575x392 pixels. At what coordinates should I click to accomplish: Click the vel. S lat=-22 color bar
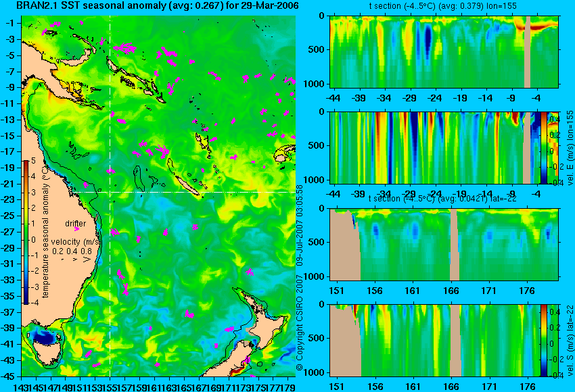(x=543, y=341)
